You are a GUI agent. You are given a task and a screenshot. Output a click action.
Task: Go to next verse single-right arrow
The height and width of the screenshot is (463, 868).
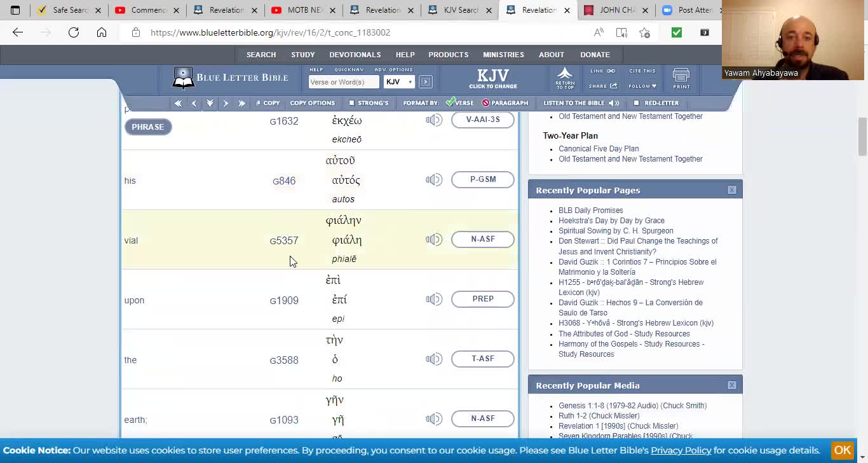[x=226, y=103]
